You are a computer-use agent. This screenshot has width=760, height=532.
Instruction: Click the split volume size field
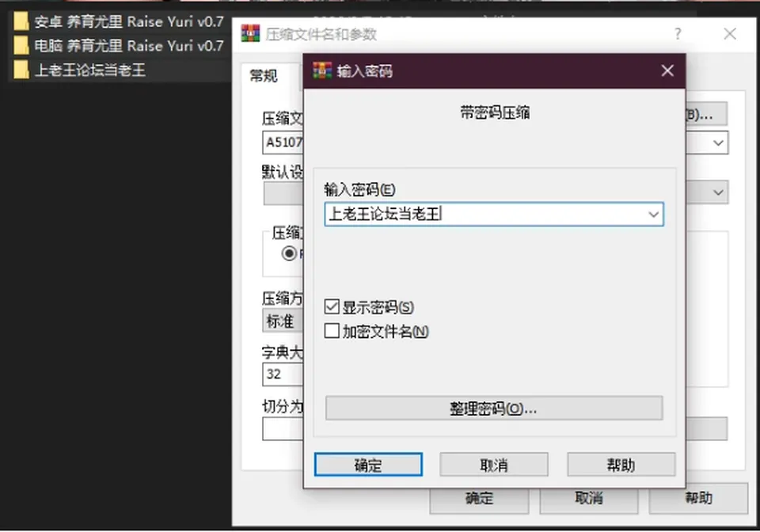[x=283, y=429]
